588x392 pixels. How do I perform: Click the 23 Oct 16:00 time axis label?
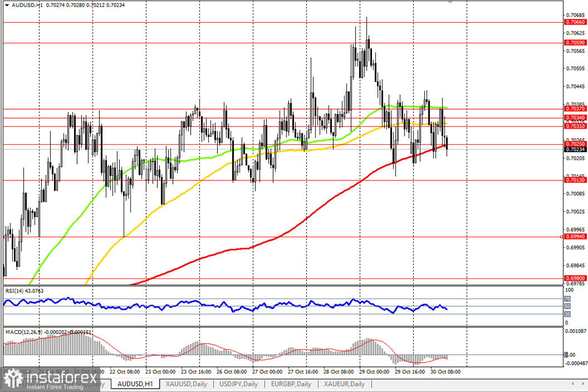[x=196, y=372]
